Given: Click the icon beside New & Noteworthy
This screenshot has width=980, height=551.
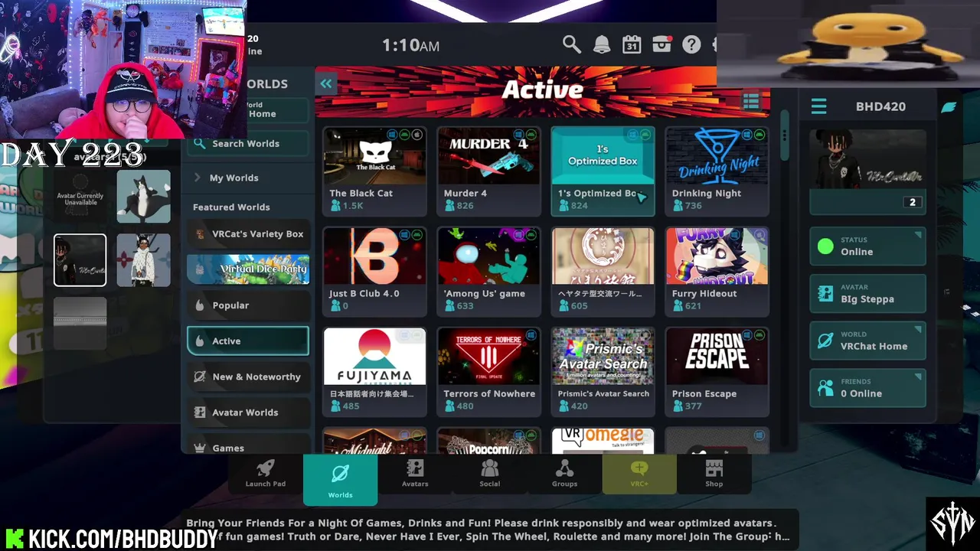Looking at the screenshot, I should click(200, 377).
